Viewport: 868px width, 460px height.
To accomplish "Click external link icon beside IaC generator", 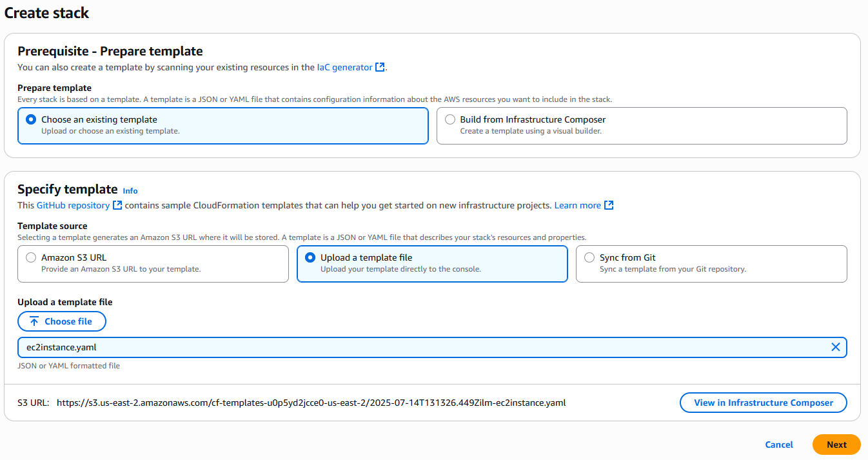I will click(x=380, y=67).
